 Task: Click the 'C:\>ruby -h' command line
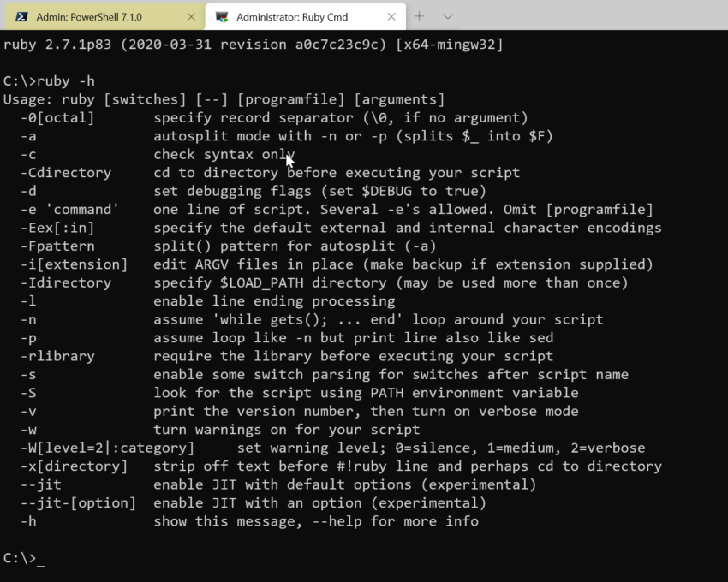pos(49,81)
